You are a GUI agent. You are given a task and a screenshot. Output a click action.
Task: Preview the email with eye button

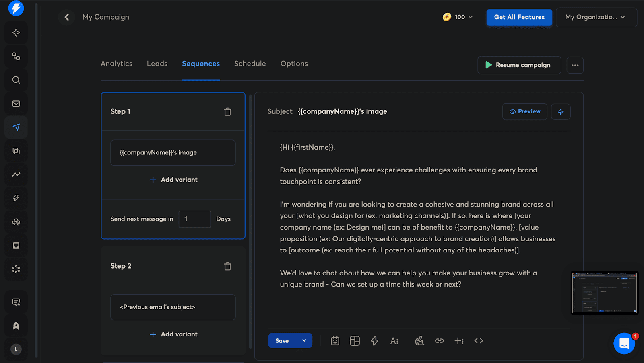pos(524,112)
